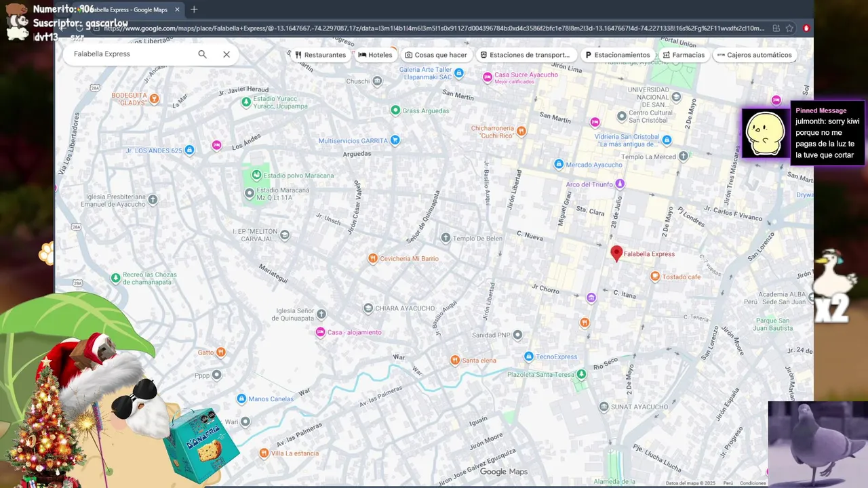The width and height of the screenshot is (868, 488).
Task: Open the Mercado Ayacucho shopping marker
Action: pos(559,164)
